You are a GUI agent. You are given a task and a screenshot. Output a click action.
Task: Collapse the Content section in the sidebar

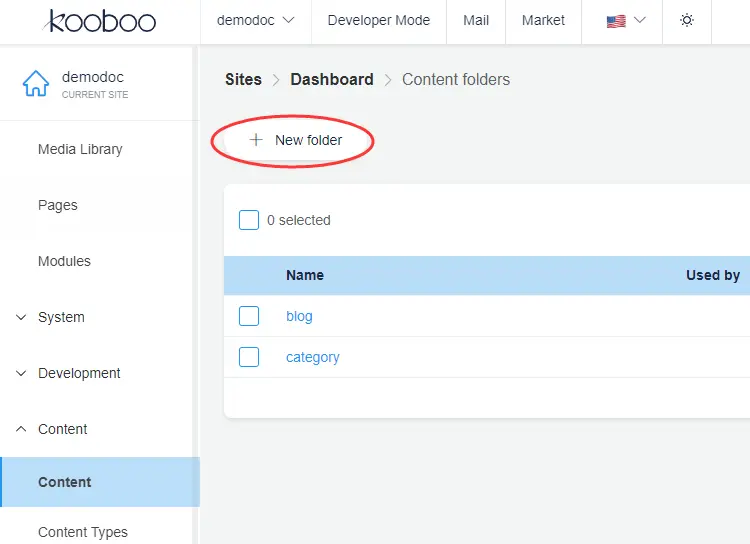pos(62,429)
